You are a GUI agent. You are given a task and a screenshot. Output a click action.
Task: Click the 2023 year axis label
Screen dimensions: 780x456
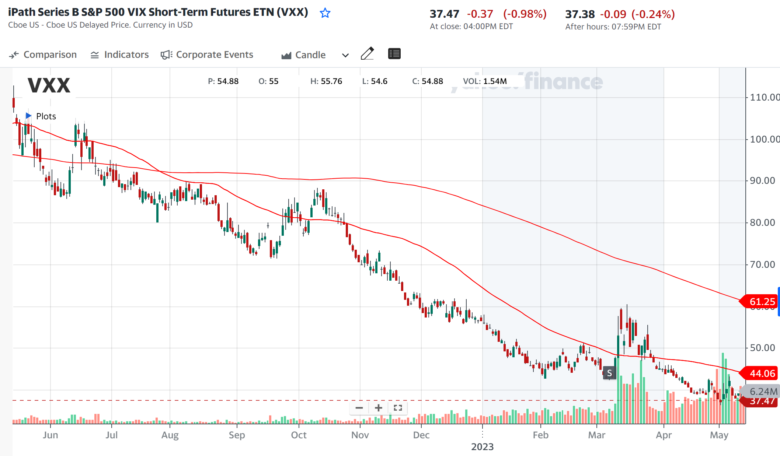tap(482, 447)
